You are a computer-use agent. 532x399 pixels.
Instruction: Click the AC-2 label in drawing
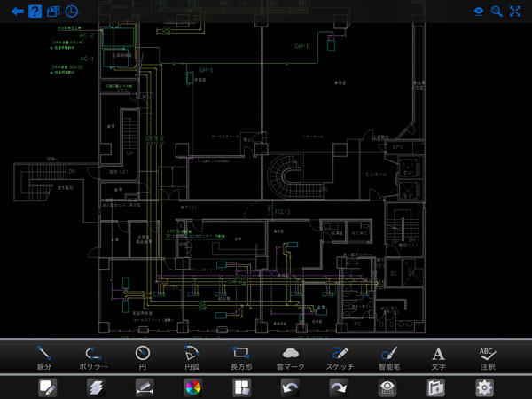coord(87,35)
